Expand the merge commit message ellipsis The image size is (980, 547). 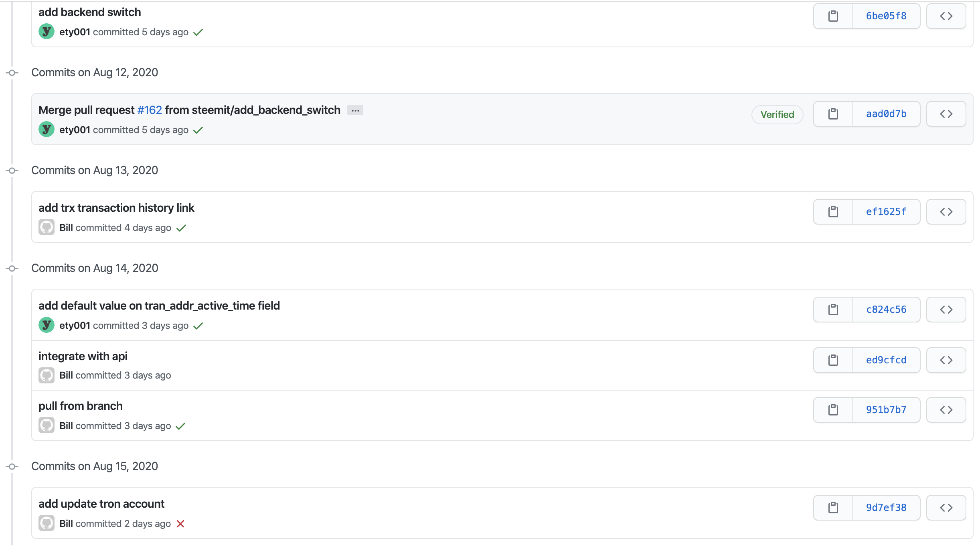coord(355,110)
